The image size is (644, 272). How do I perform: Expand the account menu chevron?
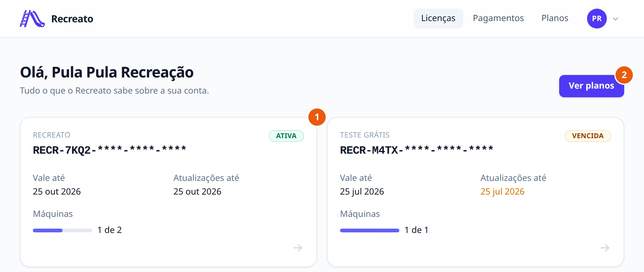coord(616,19)
